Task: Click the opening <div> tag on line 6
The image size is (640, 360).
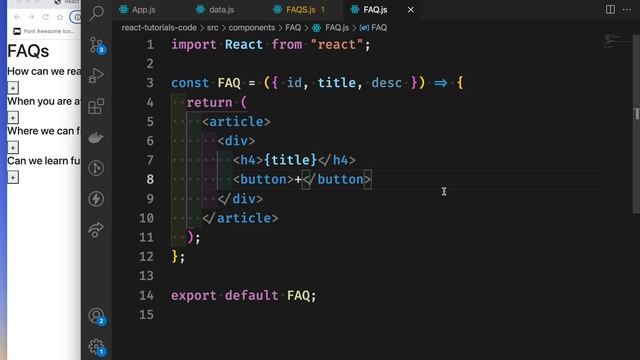Action: [x=236, y=141]
